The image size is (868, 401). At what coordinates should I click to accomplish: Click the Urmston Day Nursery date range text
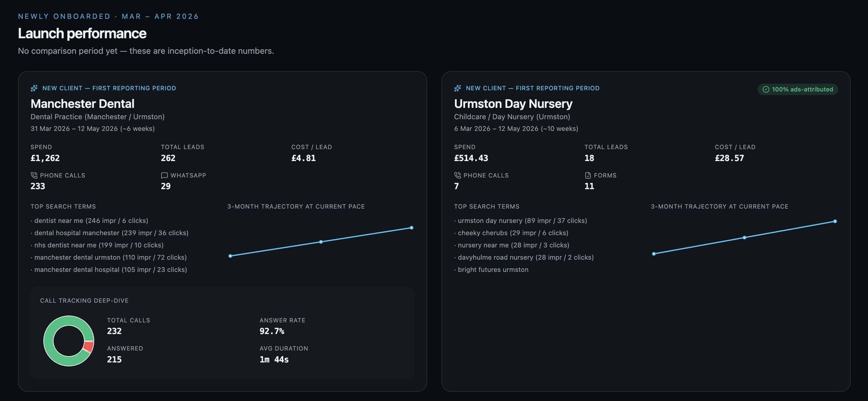(516, 128)
